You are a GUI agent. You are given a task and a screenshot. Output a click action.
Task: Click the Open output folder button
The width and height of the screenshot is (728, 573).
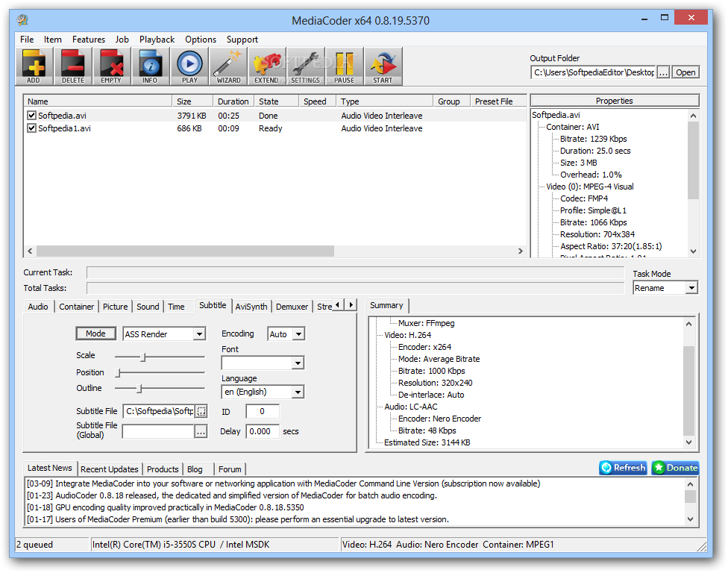tap(685, 72)
